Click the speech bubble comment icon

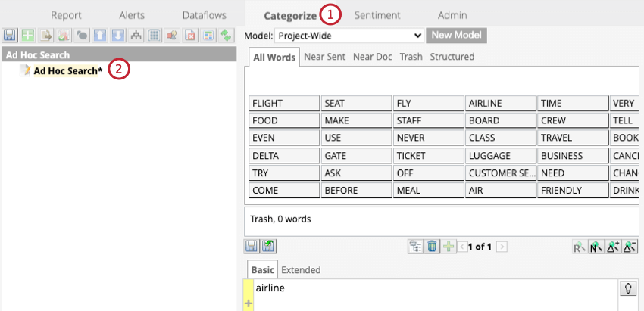point(81,35)
